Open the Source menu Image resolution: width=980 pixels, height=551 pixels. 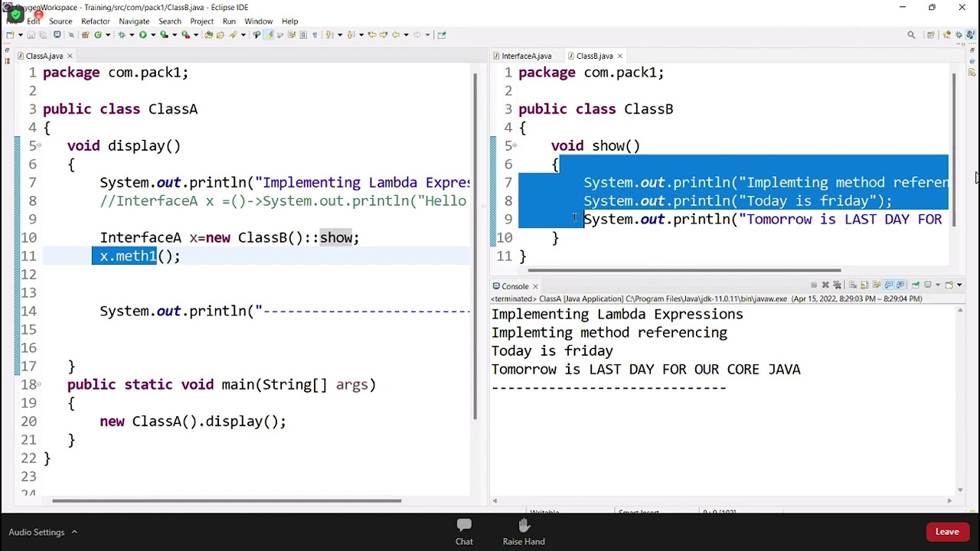pos(60,21)
